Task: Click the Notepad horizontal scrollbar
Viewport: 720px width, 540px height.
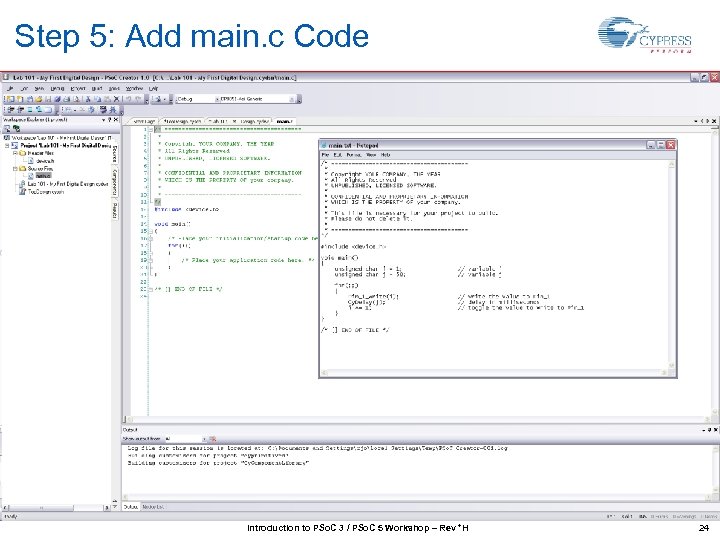Action: tap(495, 372)
